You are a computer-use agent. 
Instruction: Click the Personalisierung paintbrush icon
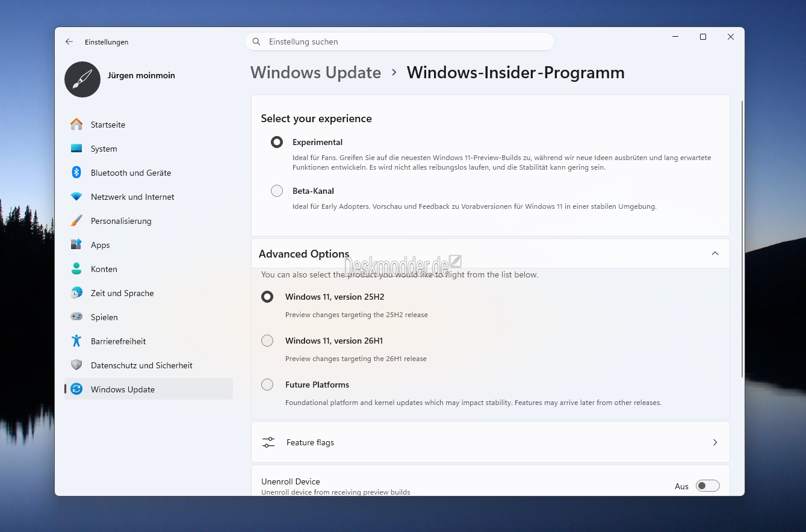(x=76, y=221)
